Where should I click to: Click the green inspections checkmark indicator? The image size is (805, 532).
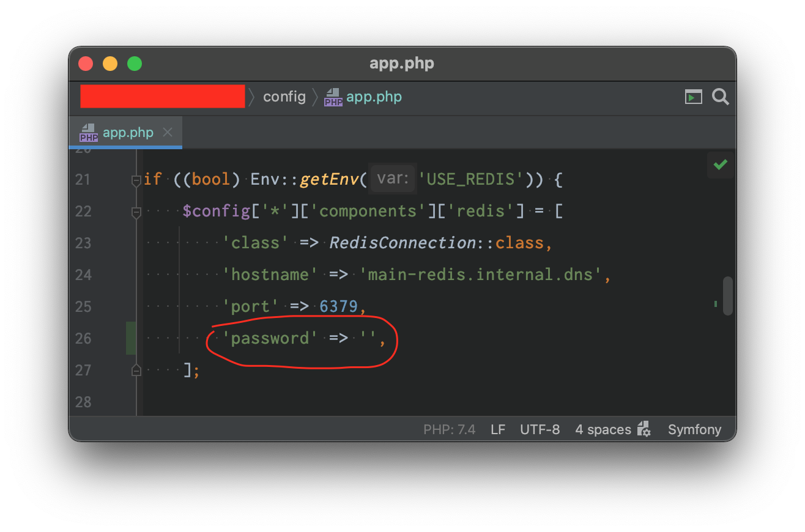tap(720, 165)
